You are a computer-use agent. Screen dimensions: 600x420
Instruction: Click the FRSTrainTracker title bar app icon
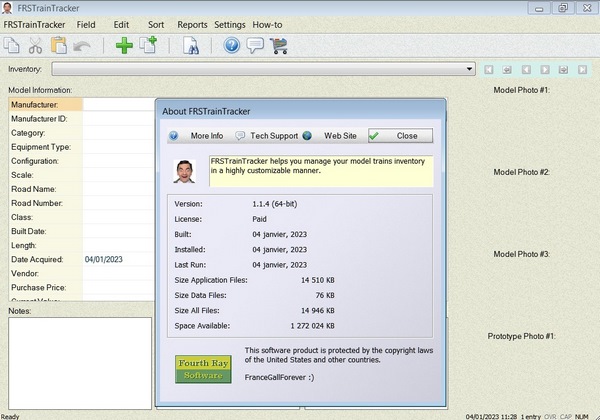[x=7, y=8]
